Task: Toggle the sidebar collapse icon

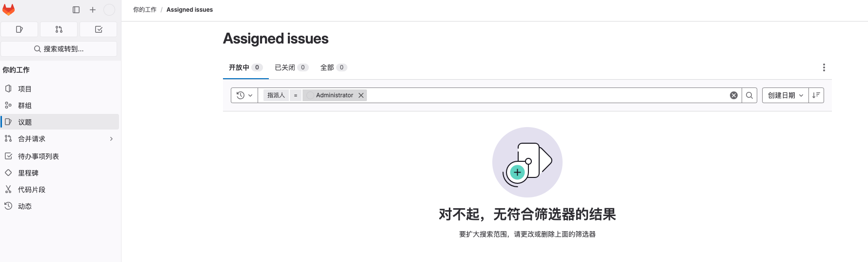Action: pyautogui.click(x=76, y=10)
